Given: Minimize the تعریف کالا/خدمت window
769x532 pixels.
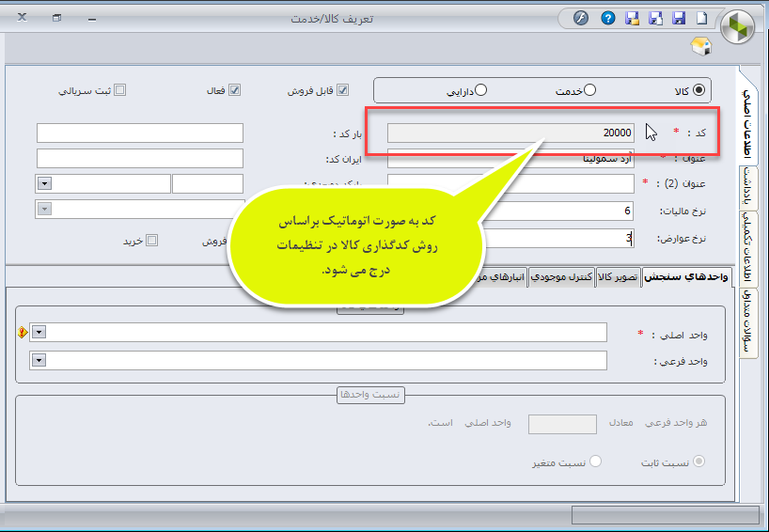Looking at the screenshot, I should click(x=92, y=19).
